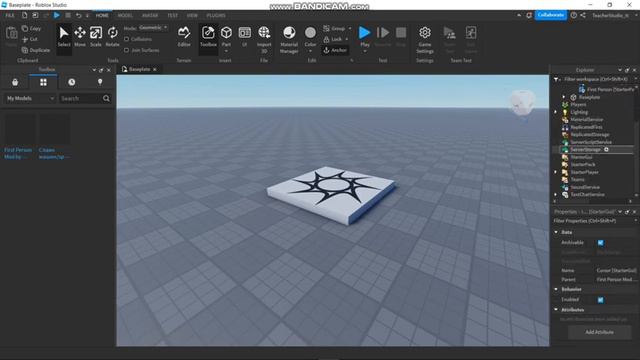Open Toolbox Recent clock tab icon

(x=71, y=82)
